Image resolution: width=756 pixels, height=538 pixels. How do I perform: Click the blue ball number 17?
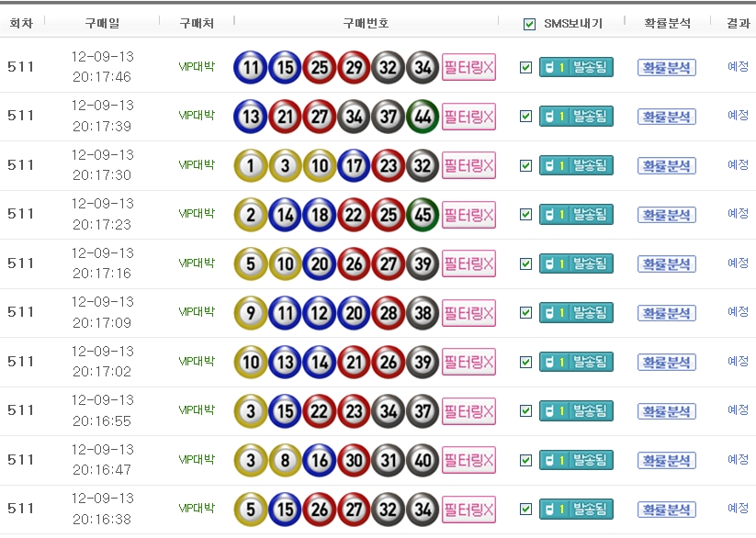[354, 165]
